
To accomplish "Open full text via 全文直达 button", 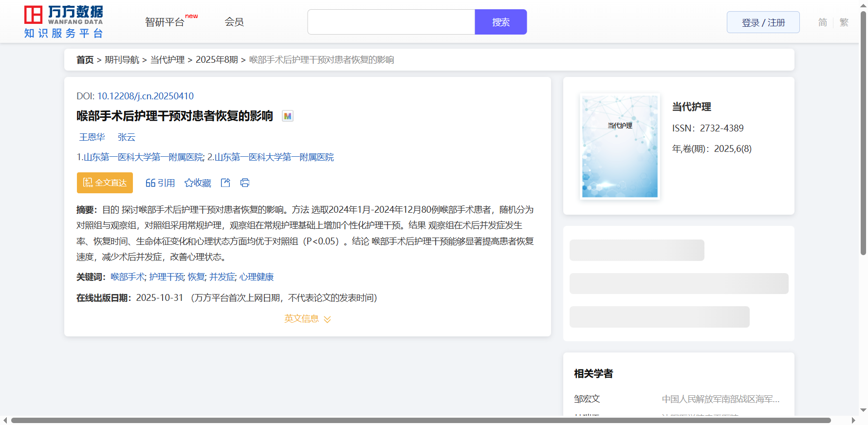I will click(x=105, y=183).
